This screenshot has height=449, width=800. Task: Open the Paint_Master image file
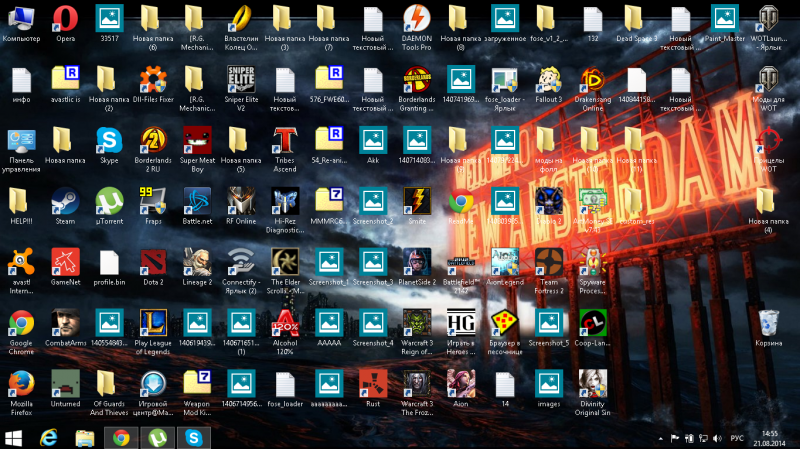(x=724, y=18)
